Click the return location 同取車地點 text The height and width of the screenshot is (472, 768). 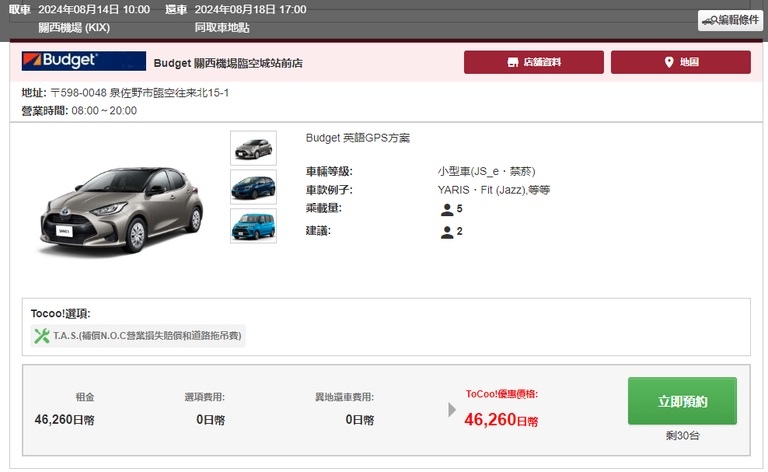[x=222, y=27]
